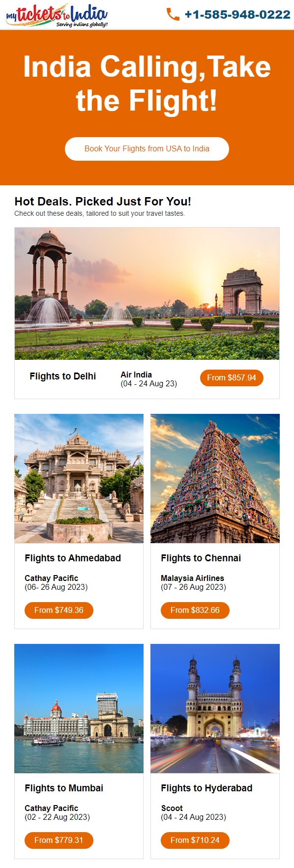Click the orange phone handset icon
The height and width of the screenshot is (868, 294).
pos(173,14)
